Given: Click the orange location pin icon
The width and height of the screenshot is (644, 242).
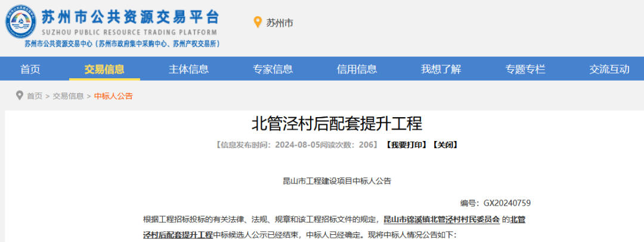Looking at the screenshot, I should (258, 23).
